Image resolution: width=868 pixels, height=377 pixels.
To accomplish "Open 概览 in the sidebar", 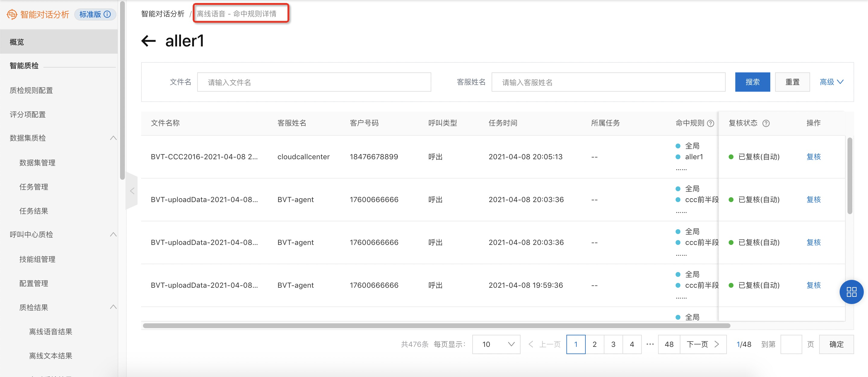I will [59, 42].
